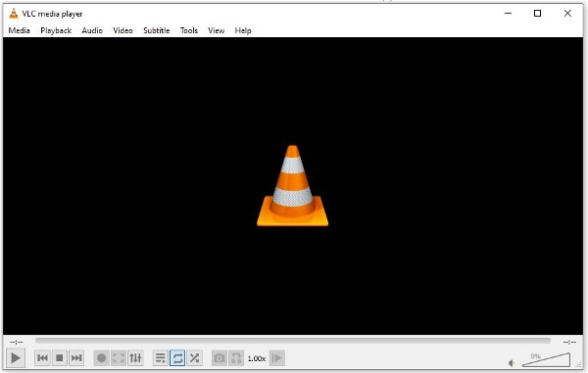Click the Record circle button
Image resolution: width=588 pixels, height=373 pixels.
point(101,358)
